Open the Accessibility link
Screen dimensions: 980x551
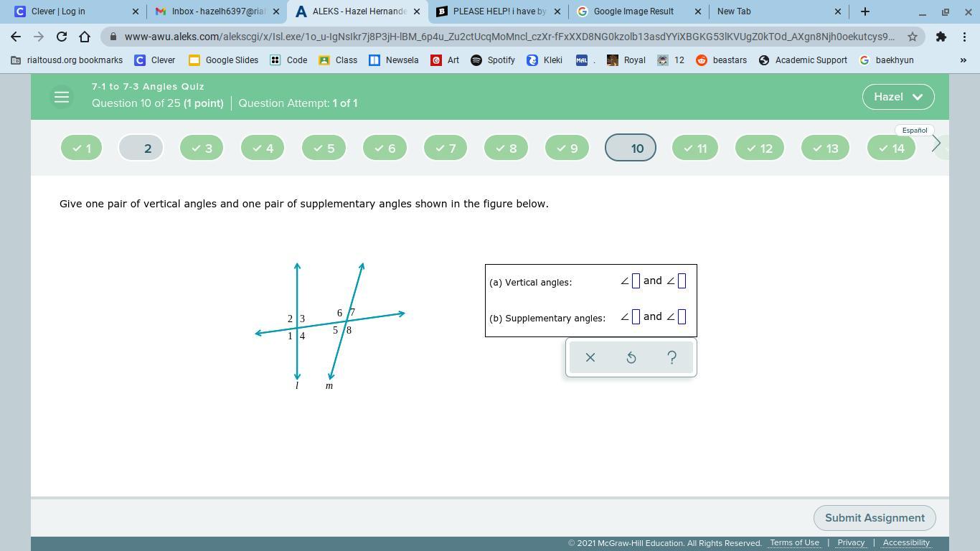point(906,543)
